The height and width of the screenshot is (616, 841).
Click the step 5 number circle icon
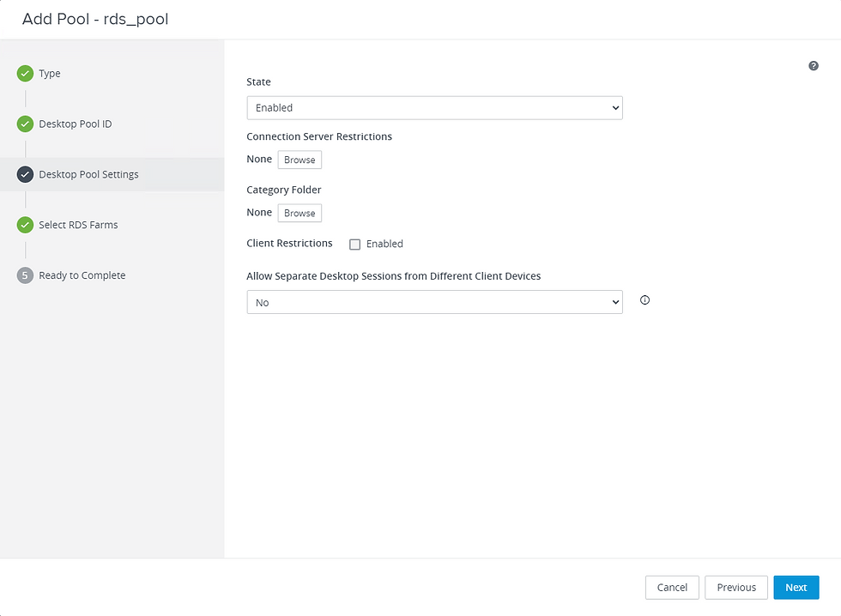(x=25, y=275)
